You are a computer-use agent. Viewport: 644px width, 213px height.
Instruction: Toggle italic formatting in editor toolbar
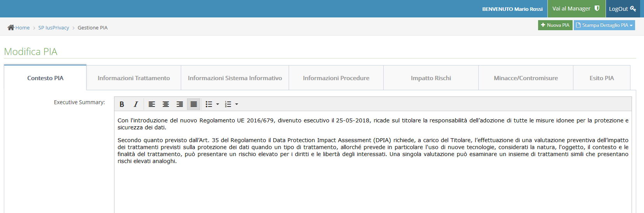click(136, 104)
